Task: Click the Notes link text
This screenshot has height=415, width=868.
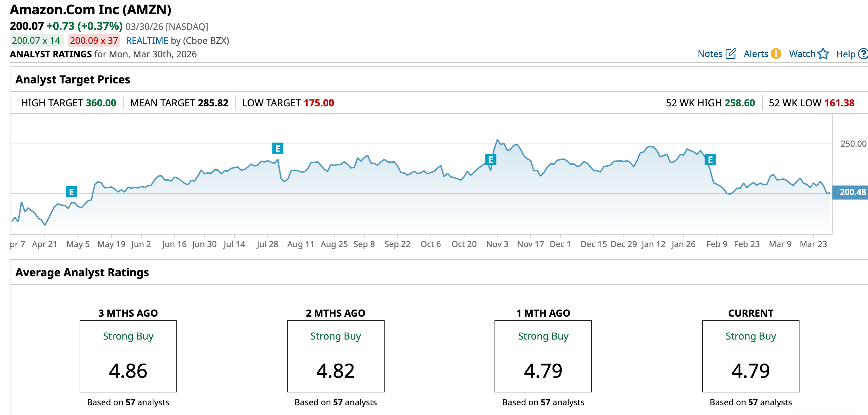Action: [710, 54]
